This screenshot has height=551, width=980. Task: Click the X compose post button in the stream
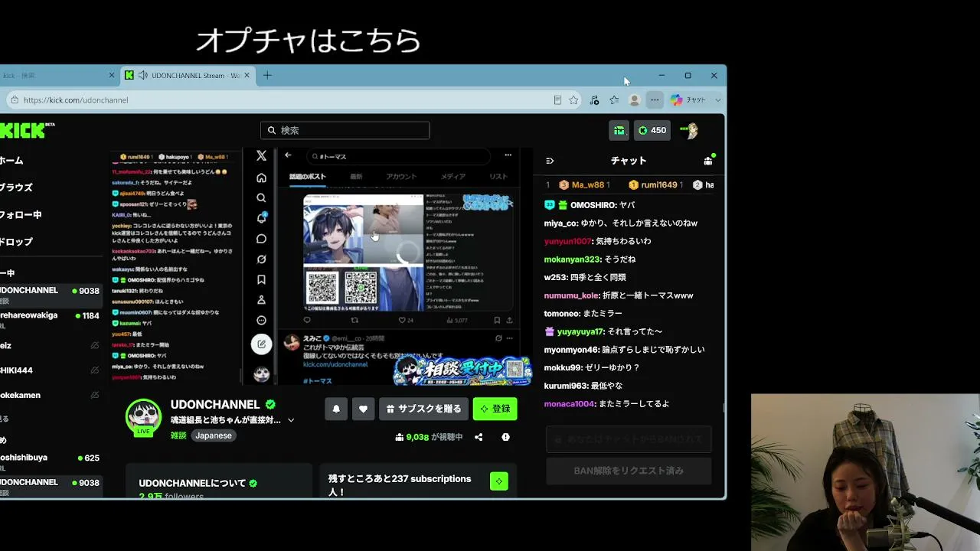click(x=261, y=344)
